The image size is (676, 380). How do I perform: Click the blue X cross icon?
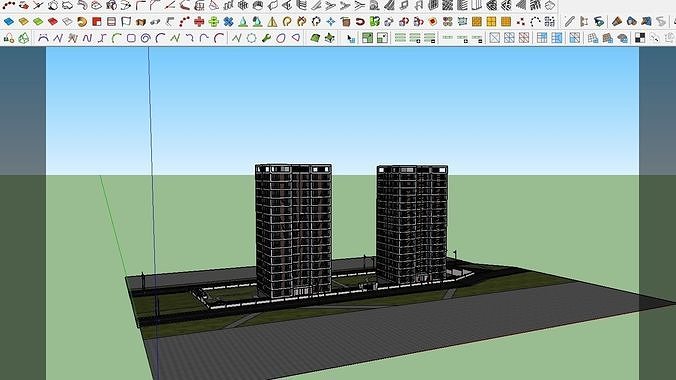pos(228,22)
